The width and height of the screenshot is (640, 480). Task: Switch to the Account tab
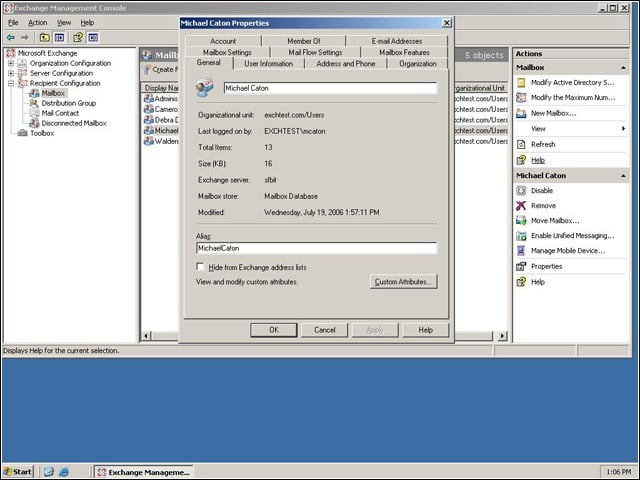[223, 41]
